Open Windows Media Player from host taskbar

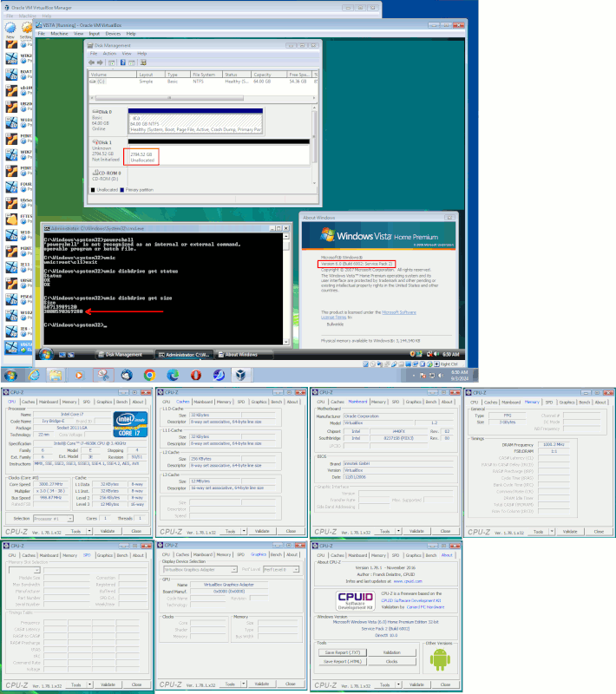pyautogui.click(x=79, y=376)
